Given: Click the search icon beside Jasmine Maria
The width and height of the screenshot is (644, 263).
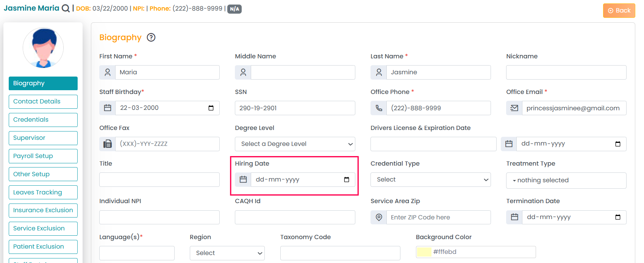Looking at the screenshot, I should pyautogui.click(x=66, y=8).
